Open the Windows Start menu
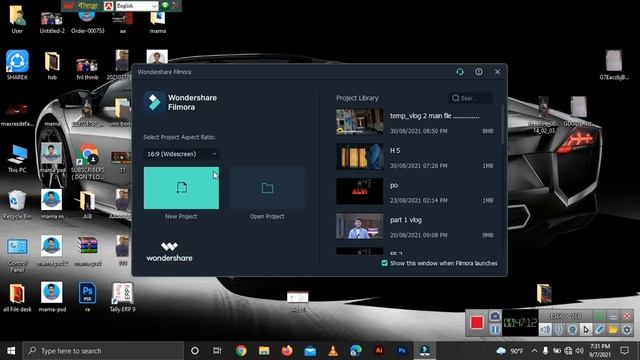 click(x=11, y=351)
